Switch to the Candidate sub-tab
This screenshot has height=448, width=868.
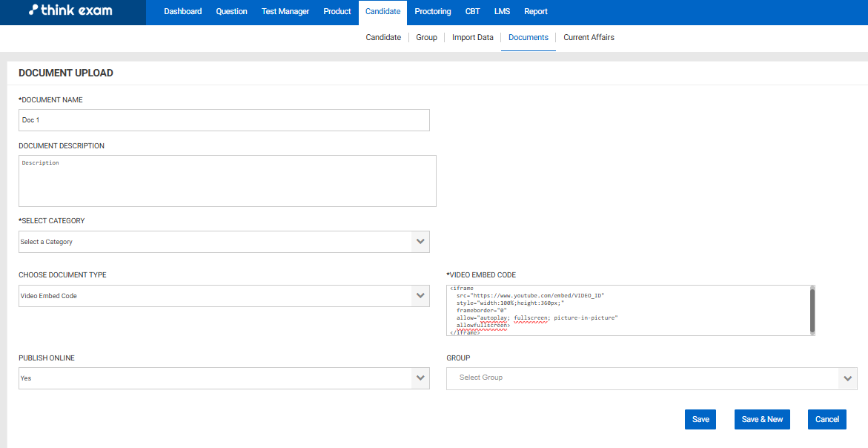[x=383, y=38]
